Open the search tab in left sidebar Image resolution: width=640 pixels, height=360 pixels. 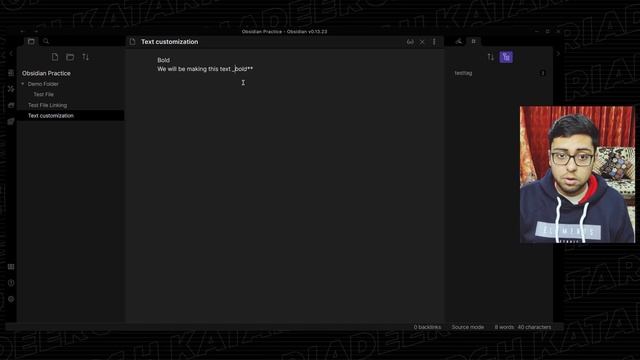tap(46, 42)
